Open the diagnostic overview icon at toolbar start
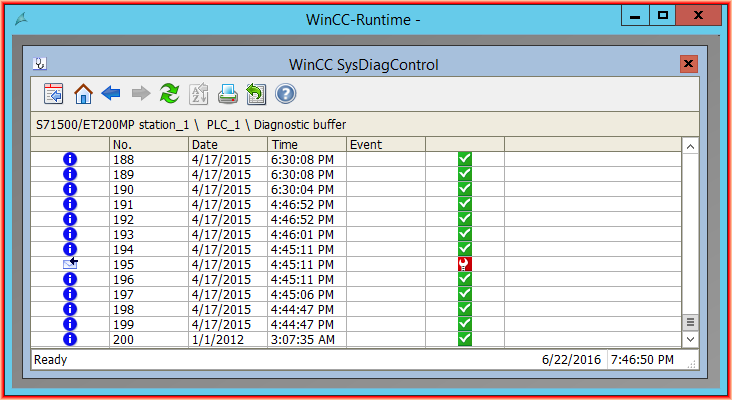732x400 pixels. coord(54,94)
